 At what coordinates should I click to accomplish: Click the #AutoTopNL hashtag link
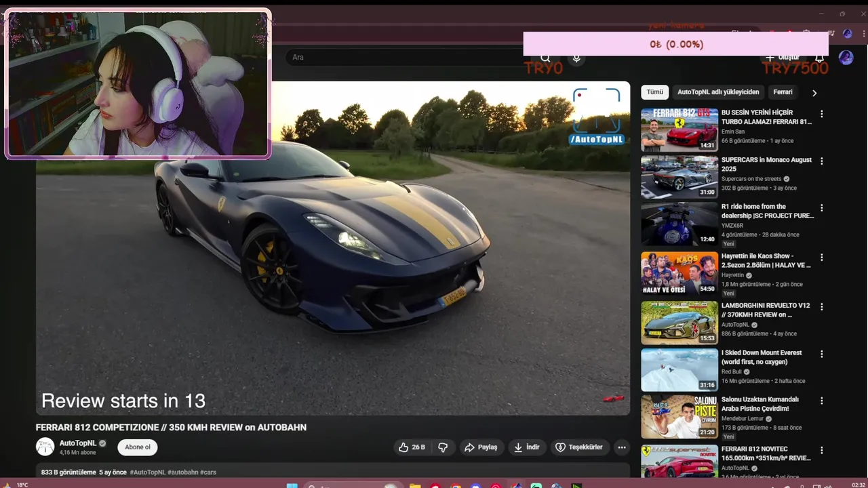click(x=147, y=472)
